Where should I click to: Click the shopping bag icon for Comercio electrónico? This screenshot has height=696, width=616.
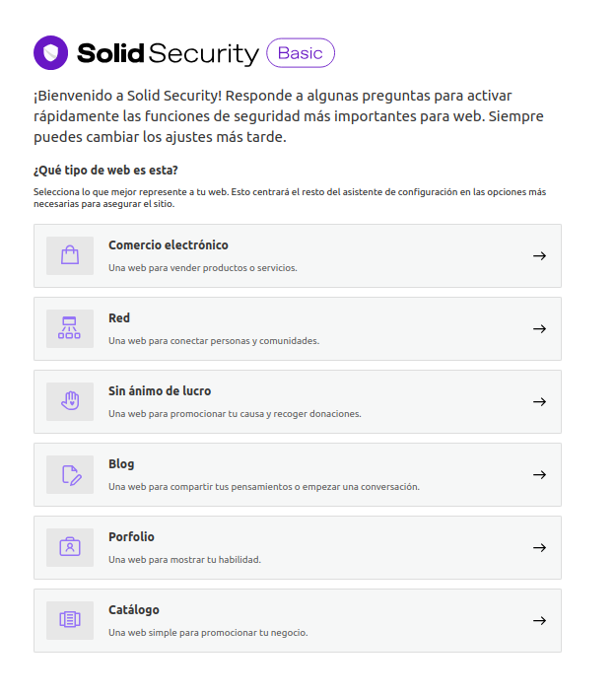69,256
